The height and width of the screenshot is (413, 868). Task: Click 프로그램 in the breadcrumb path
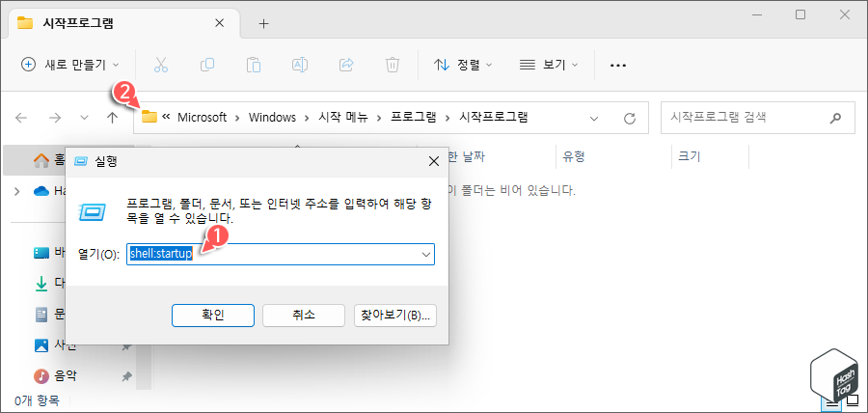tap(414, 118)
